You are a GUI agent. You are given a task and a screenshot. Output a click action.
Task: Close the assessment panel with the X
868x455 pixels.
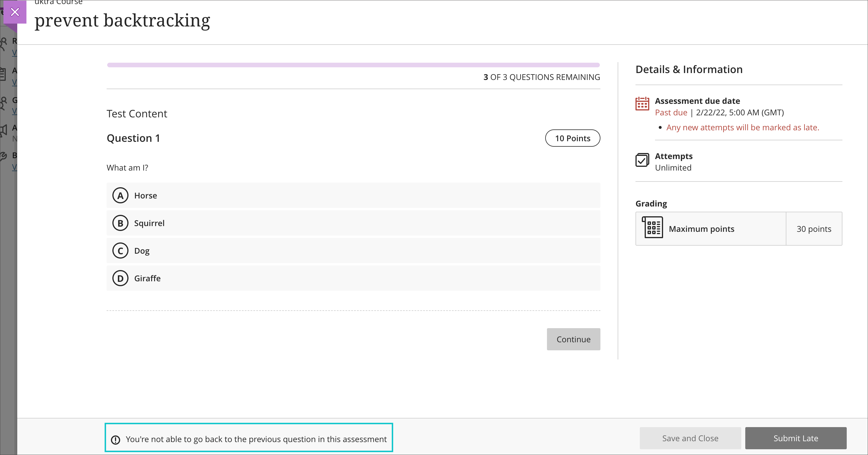tap(15, 12)
